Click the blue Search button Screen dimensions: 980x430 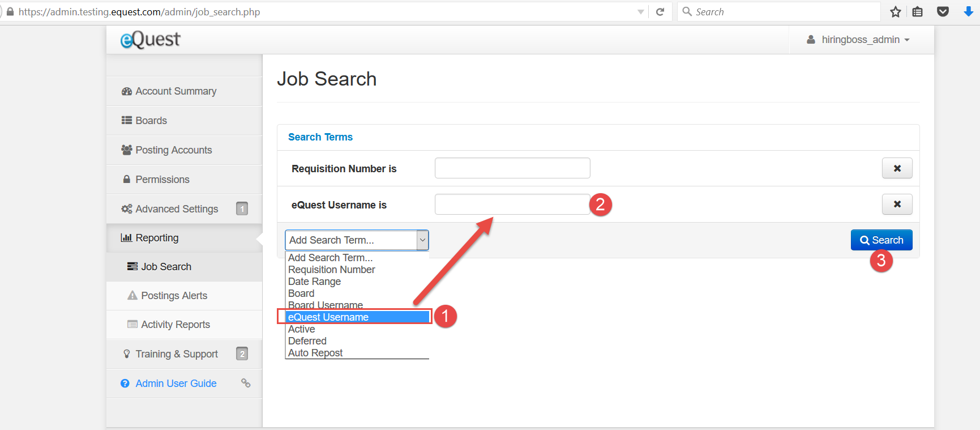point(881,240)
